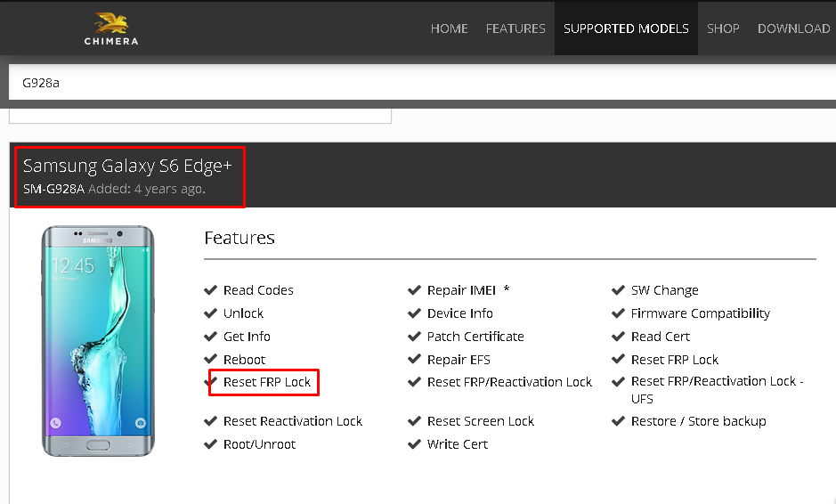Click the G928a search input field
This screenshot has width=836, height=504.
pos(422,82)
